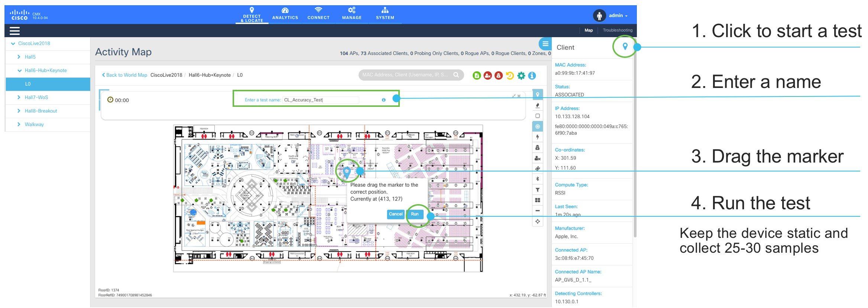Click the Run button in popup
Image resolution: width=868 pixels, height=308 pixels.
pos(415,214)
